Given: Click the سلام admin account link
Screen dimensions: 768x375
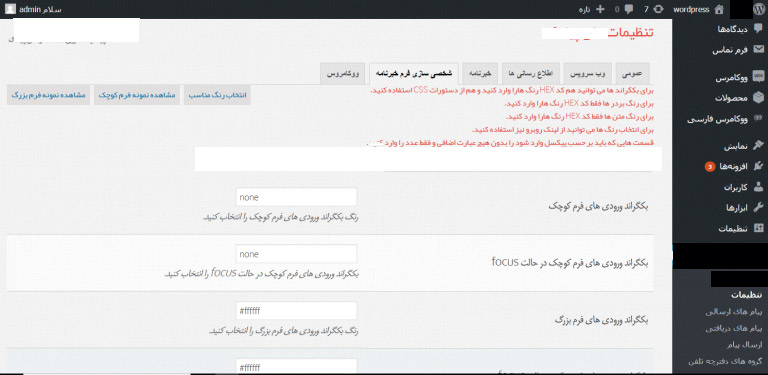Looking at the screenshot, I should [x=40, y=9].
